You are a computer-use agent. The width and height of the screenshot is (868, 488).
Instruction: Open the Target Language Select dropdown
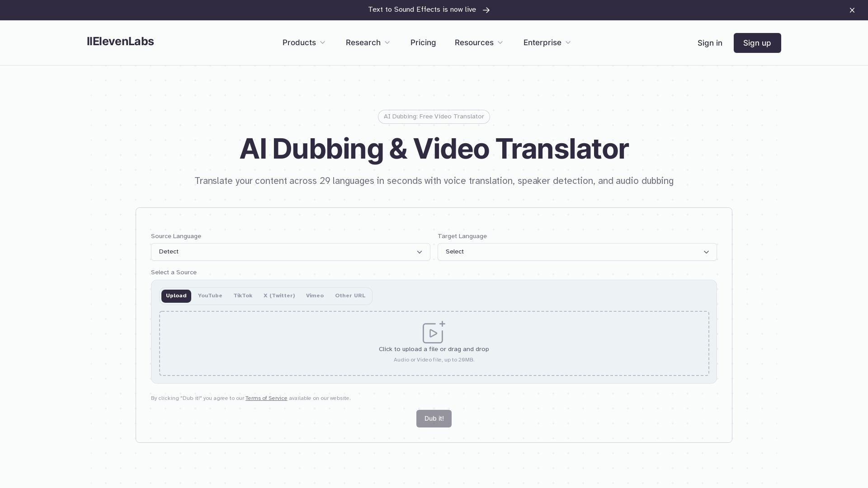point(577,252)
